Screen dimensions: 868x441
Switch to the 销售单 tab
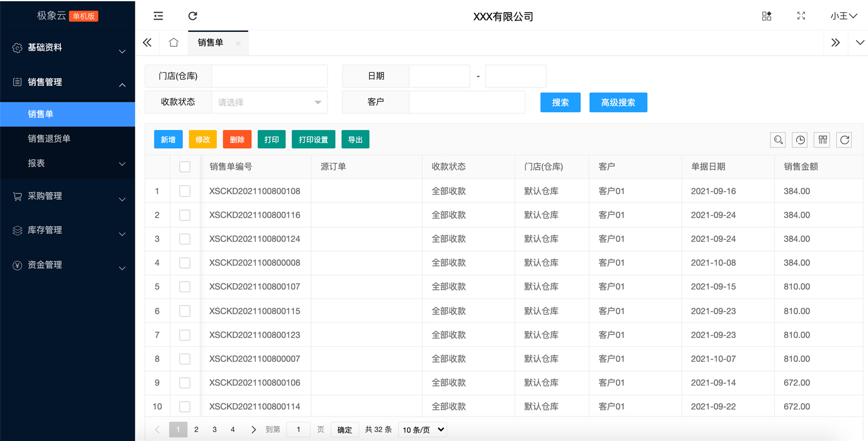click(x=211, y=43)
